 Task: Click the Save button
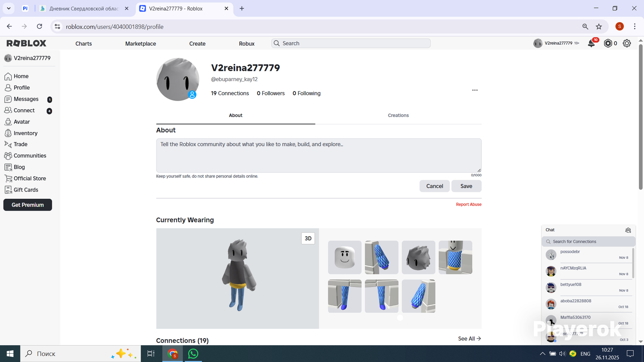(466, 186)
